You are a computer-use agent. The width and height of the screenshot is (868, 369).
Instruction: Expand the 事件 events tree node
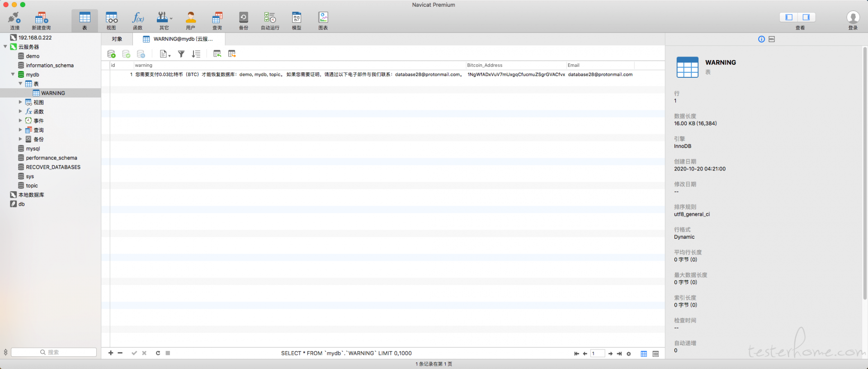click(x=20, y=121)
